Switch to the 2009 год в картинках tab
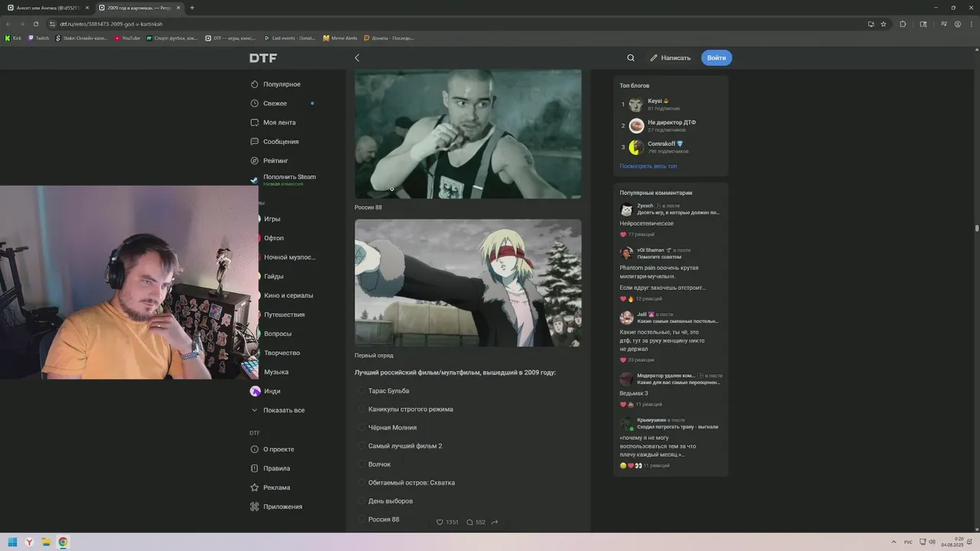This screenshot has height=551, width=980. (x=139, y=8)
